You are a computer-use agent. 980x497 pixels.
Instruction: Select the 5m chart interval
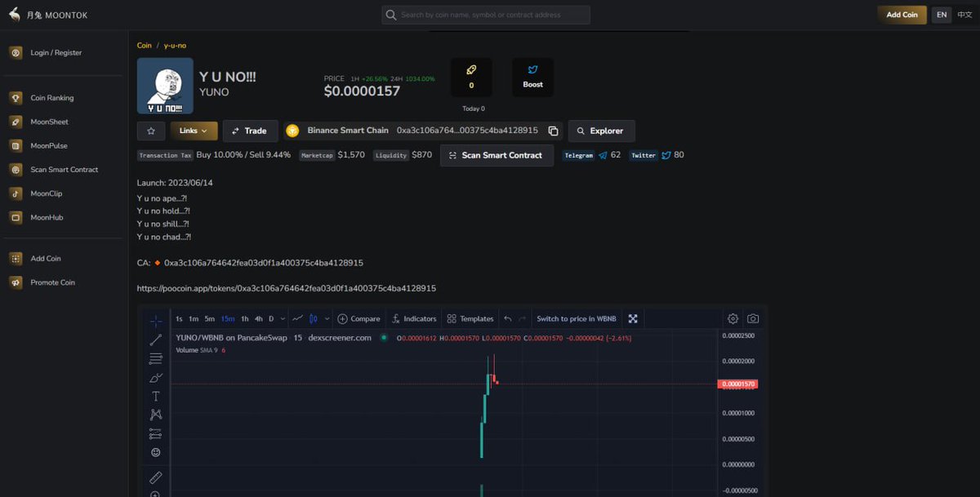tap(210, 319)
